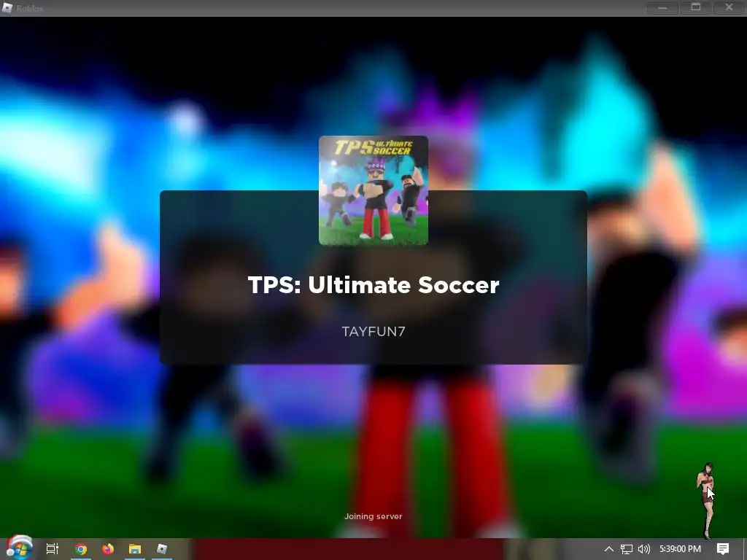Click the Joining server status text
747x560 pixels.
373,516
